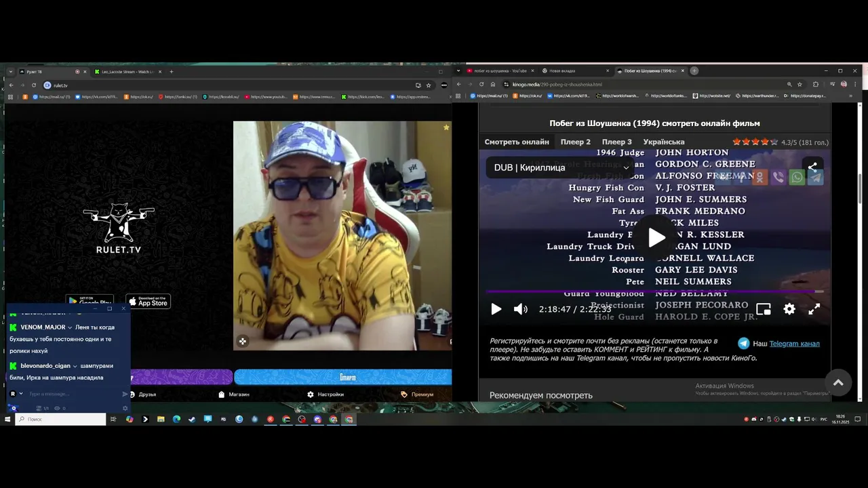The height and width of the screenshot is (488, 868).
Task: Open the Windows Start menu
Action: tap(7, 420)
